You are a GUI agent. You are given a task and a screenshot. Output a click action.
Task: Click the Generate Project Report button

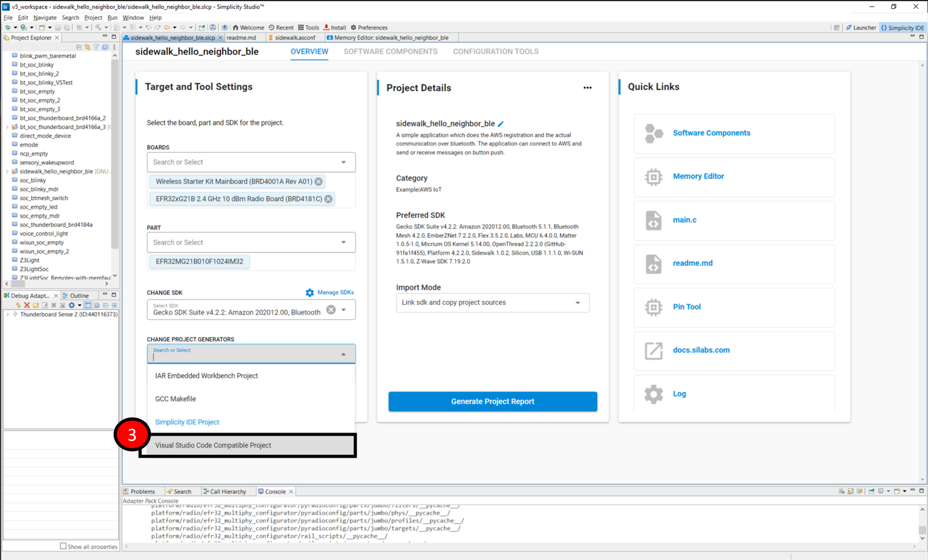(x=492, y=401)
